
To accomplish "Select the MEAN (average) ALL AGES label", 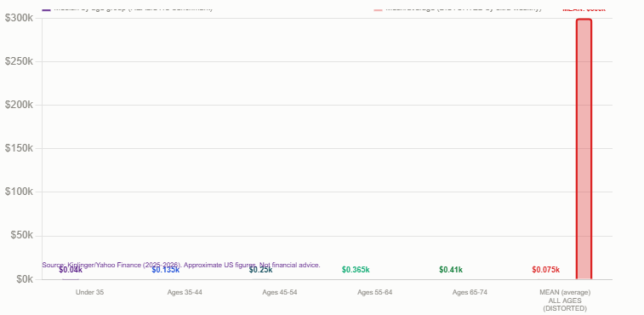I will tap(565, 301).
